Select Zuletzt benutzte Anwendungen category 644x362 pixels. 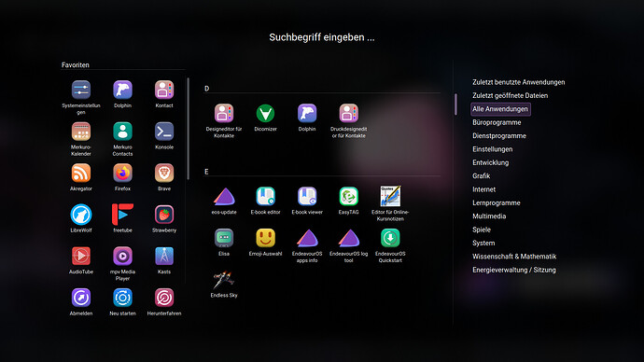click(518, 82)
